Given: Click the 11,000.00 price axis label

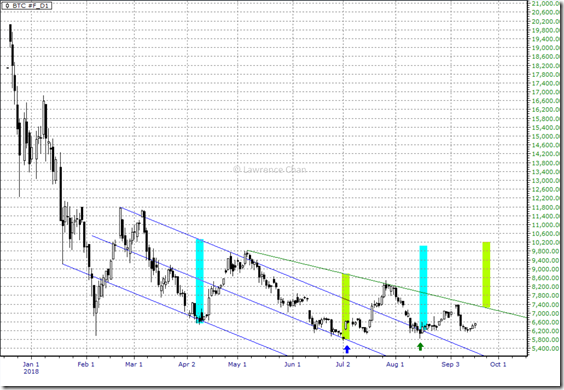Looking at the screenshot, I should (546, 225).
